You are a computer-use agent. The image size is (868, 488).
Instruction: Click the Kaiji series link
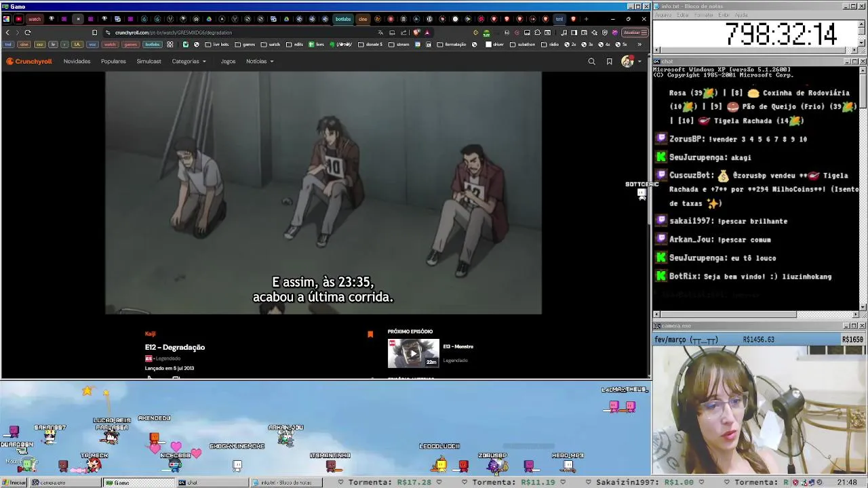pyautogui.click(x=150, y=333)
